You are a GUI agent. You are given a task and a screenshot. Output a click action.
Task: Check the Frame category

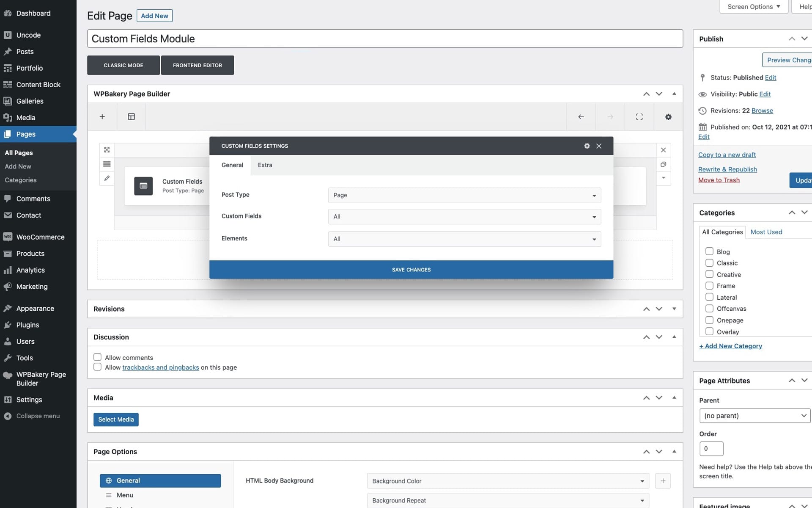click(x=709, y=286)
